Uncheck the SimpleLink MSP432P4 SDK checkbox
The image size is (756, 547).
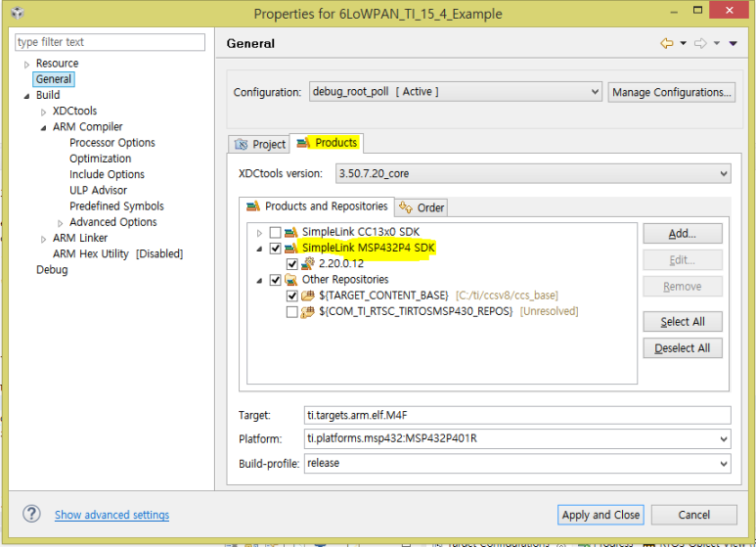[275, 249]
